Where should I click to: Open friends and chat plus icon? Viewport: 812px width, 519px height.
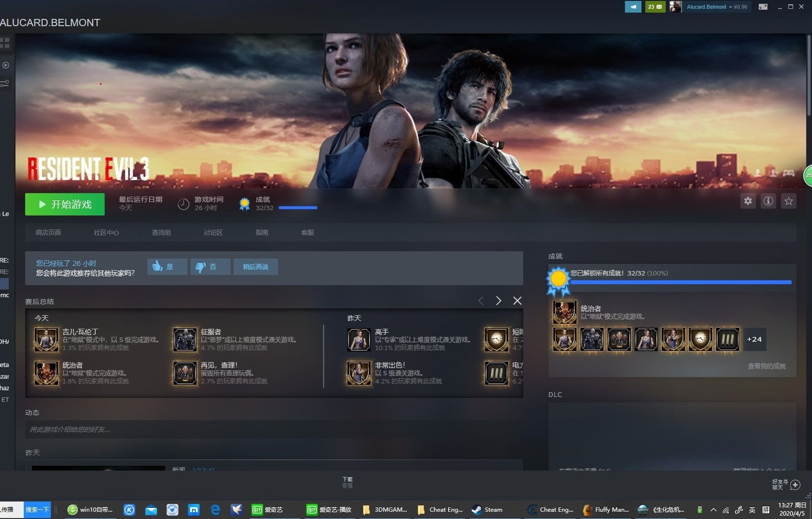click(x=795, y=485)
